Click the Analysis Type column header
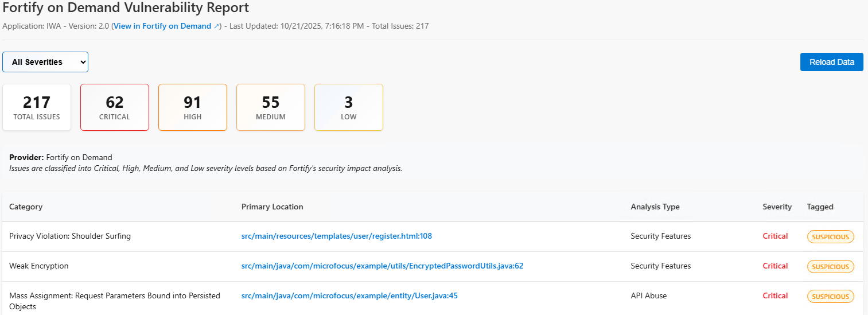This screenshot has height=315, width=868. click(655, 207)
